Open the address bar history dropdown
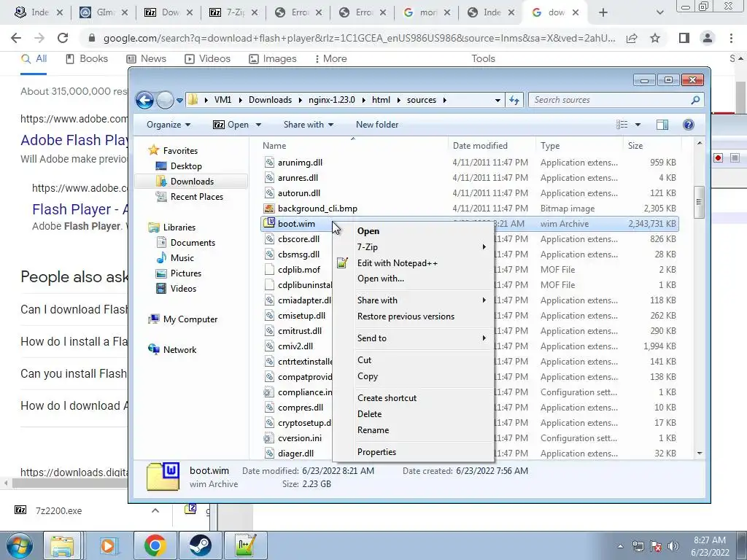Image resolution: width=747 pixels, height=560 pixels. [498, 101]
